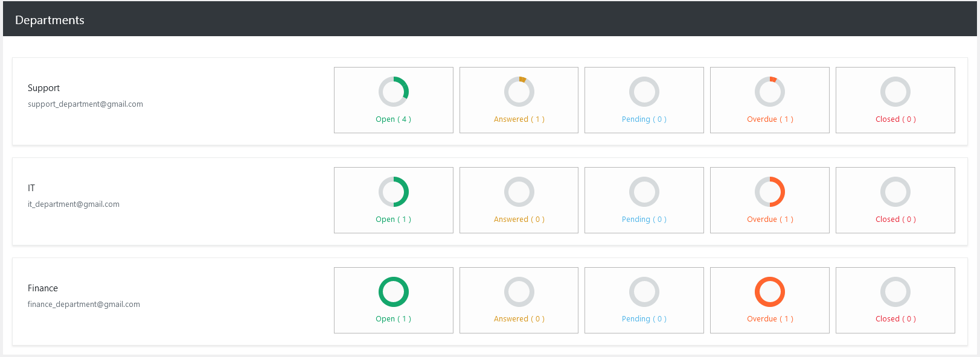Click the Support Open donut chart icon
Image resolution: width=980 pixels, height=357 pixels.
(393, 92)
